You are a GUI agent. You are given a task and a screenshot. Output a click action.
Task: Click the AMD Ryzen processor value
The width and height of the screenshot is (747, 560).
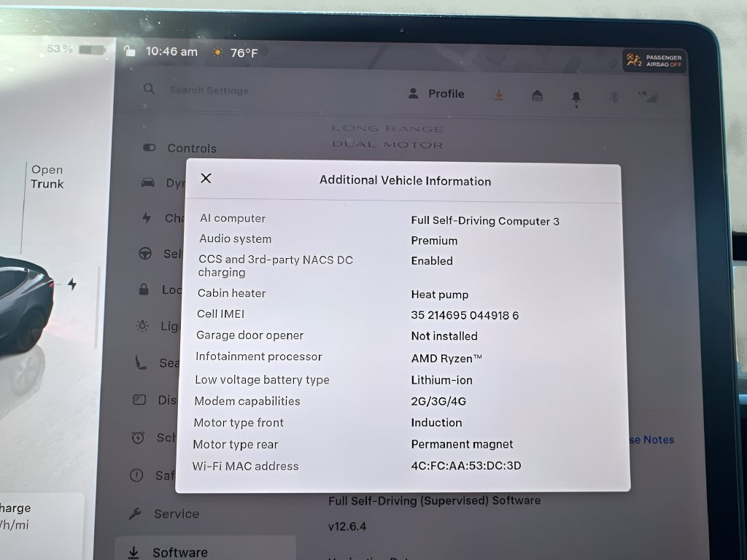point(446,359)
